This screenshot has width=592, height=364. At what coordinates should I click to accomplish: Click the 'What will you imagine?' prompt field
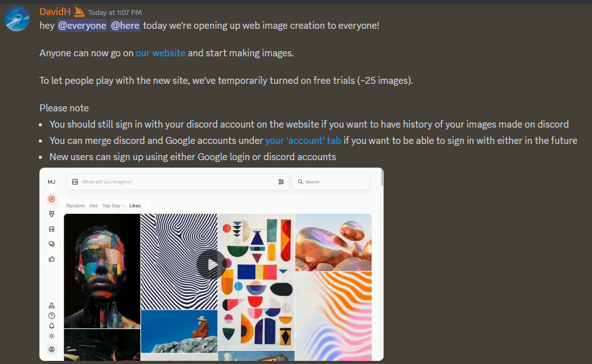coord(178,182)
